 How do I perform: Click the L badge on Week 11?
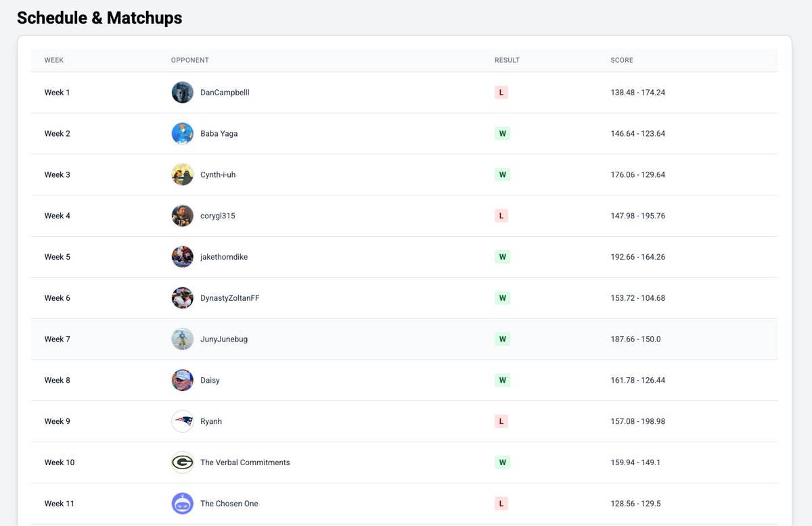point(501,503)
